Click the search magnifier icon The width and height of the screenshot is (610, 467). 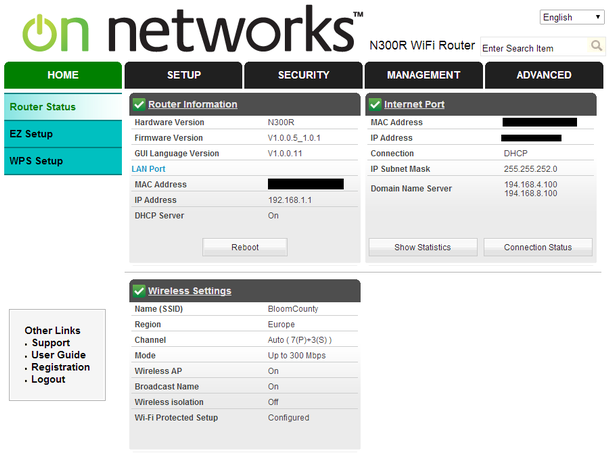pyautogui.click(x=596, y=46)
